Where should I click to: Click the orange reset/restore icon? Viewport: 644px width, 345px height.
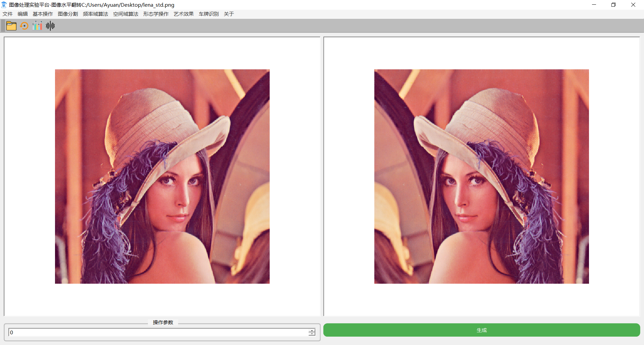tap(24, 26)
